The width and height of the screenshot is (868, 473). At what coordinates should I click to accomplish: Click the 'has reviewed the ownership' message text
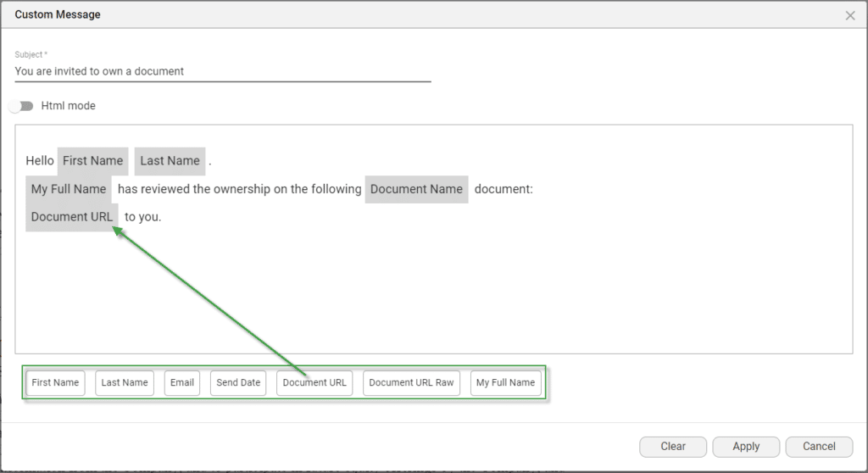(x=239, y=189)
